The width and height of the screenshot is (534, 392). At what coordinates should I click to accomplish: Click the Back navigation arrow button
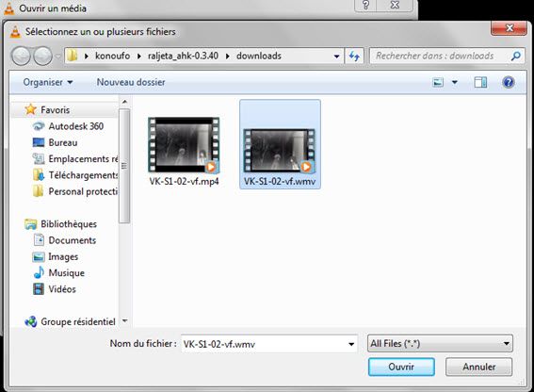coord(22,56)
